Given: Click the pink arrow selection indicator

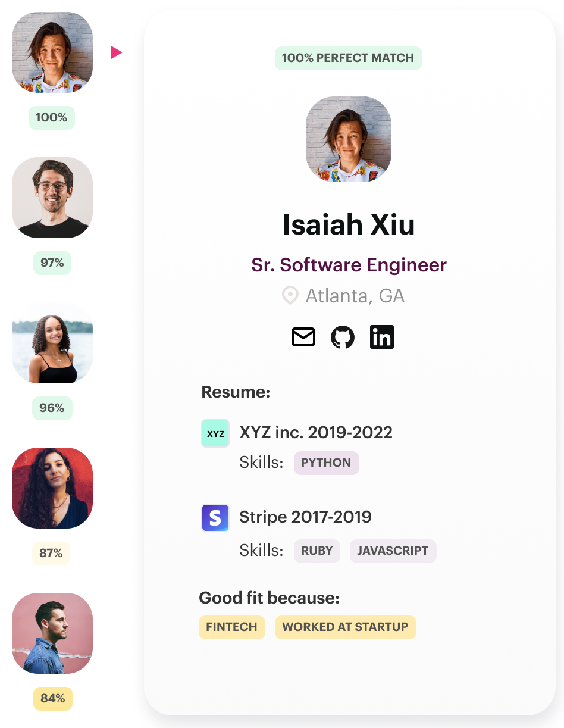Looking at the screenshot, I should coord(116,52).
